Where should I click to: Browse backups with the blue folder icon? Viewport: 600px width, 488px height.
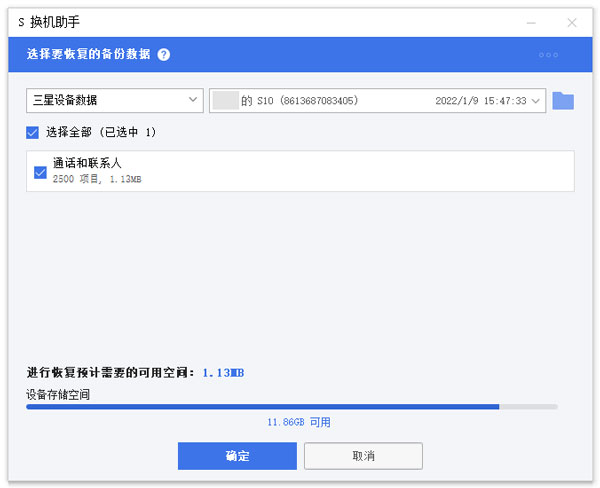coord(563,100)
